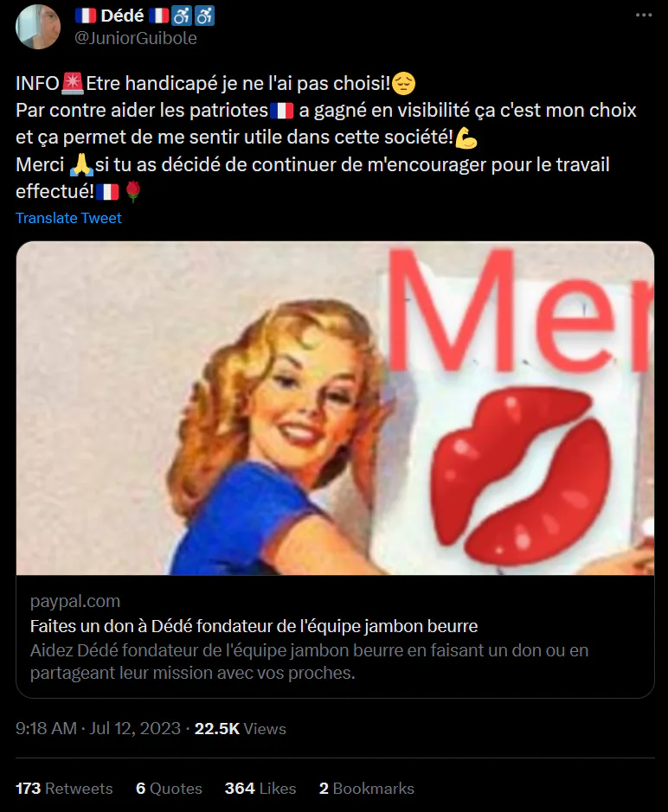Viewport: 668px width, 812px height.
Task: View the 173 Retweets list
Action: [x=64, y=788]
